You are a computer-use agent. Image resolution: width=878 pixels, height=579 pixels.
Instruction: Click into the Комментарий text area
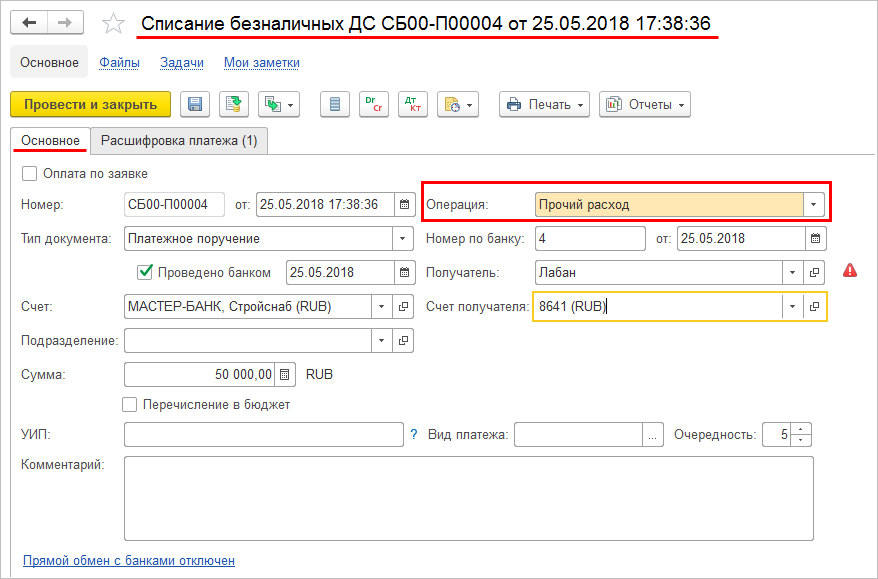click(x=469, y=498)
